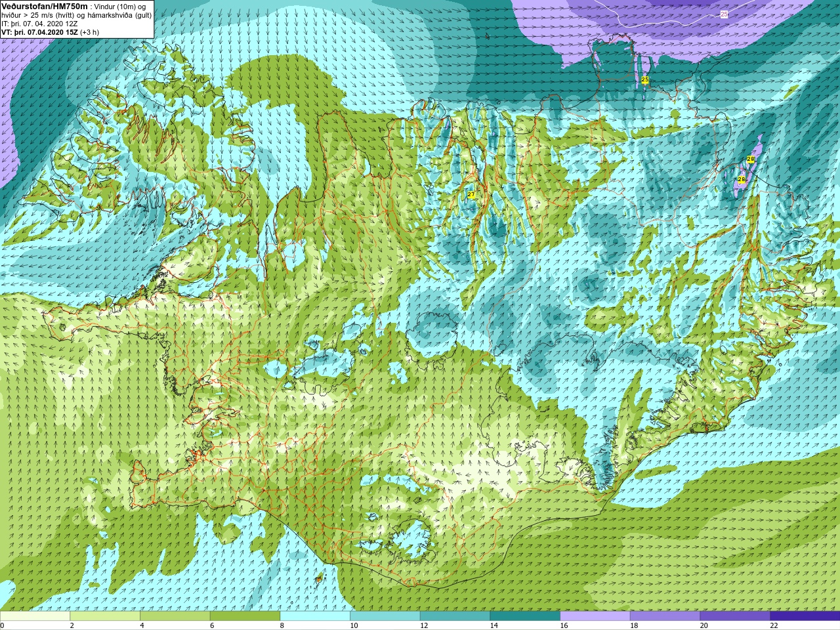840x630 pixels.
Task: Click the yellow 27 gust label on map
Action: click(471, 195)
